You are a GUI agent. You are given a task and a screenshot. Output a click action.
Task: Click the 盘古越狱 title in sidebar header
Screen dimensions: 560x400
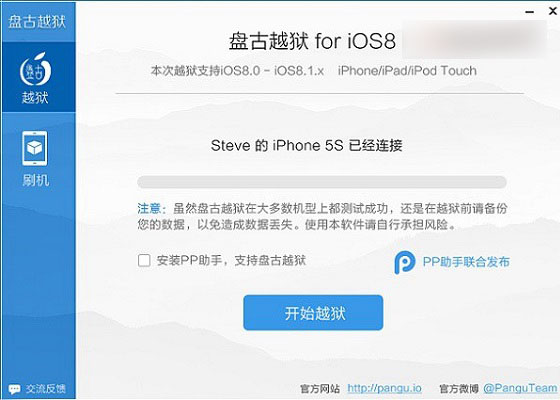(37, 21)
